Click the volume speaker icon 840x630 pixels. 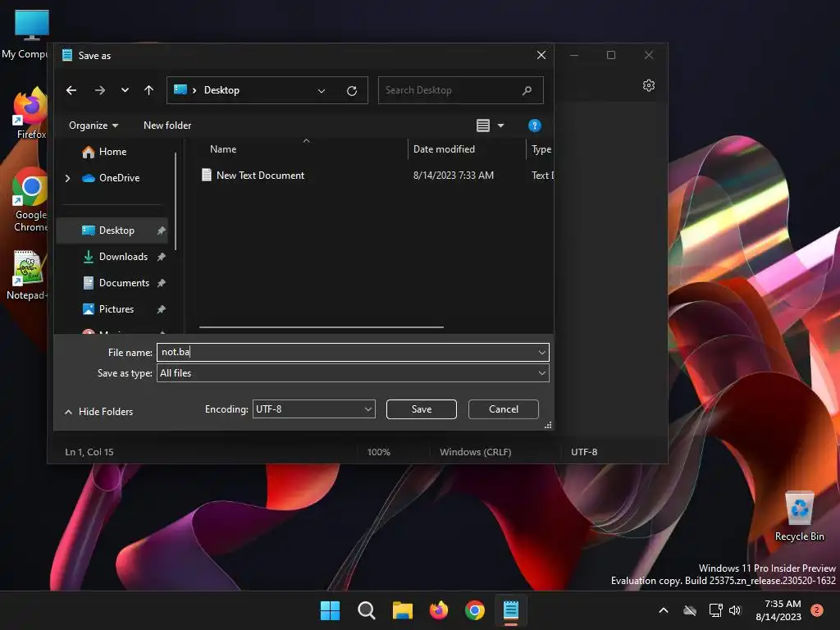735,610
